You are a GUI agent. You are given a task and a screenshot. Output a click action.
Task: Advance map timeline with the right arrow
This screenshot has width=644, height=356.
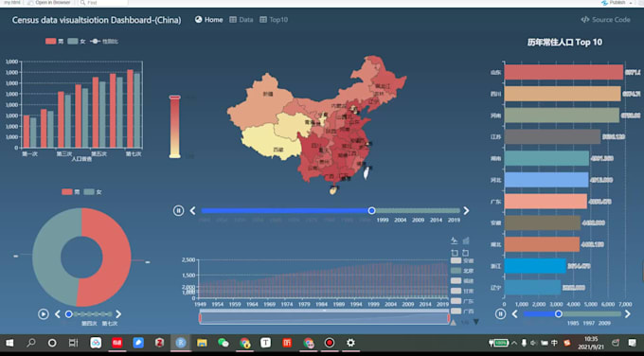click(x=466, y=210)
